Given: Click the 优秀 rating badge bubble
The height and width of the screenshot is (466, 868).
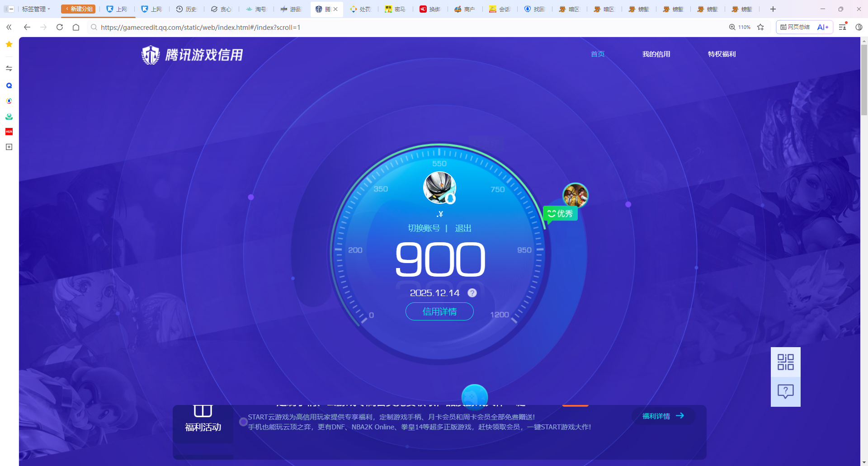Looking at the screenshot, I should 561,213.
